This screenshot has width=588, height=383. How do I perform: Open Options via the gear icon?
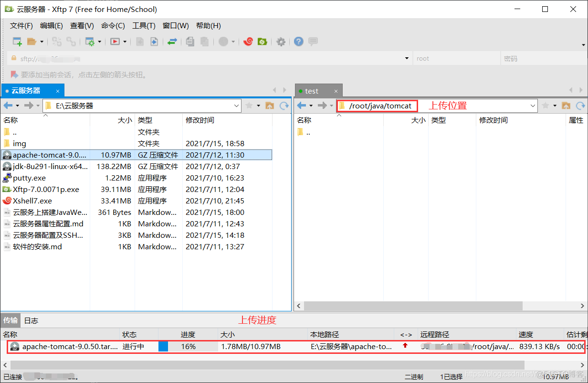tap(281, 42)
